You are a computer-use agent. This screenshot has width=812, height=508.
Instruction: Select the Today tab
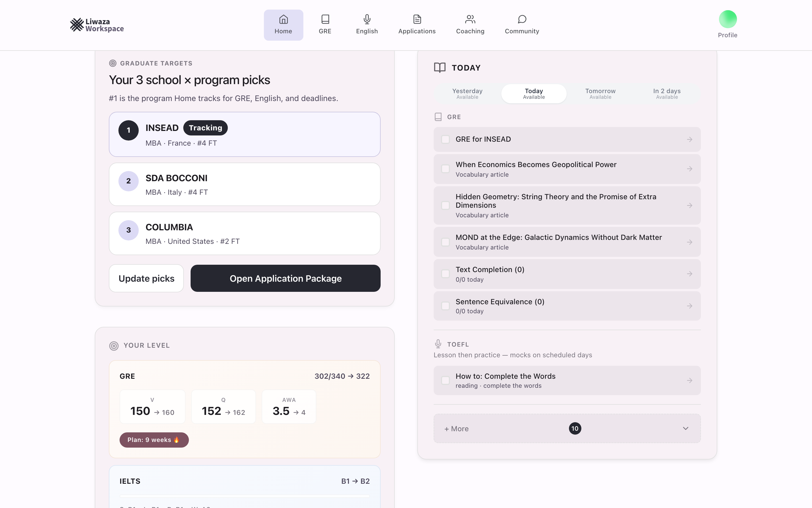tap(533, 94)
